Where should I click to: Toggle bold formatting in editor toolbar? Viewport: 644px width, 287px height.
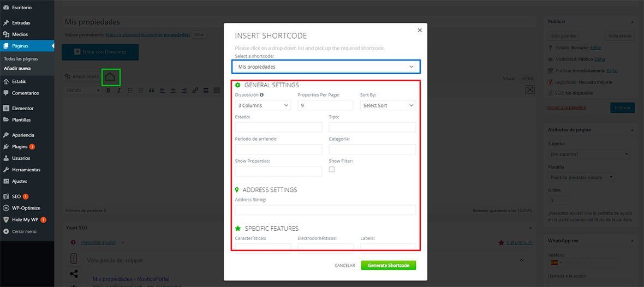[x=109, y=91]
